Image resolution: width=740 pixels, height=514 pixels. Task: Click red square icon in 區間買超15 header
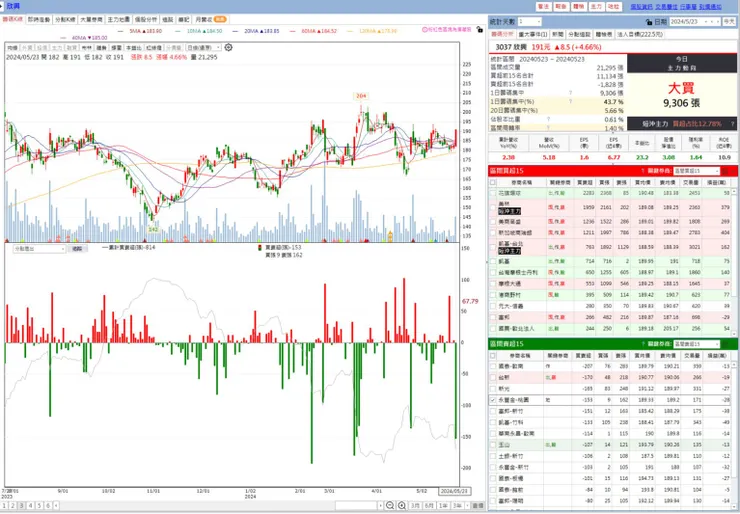coord(725,171)
